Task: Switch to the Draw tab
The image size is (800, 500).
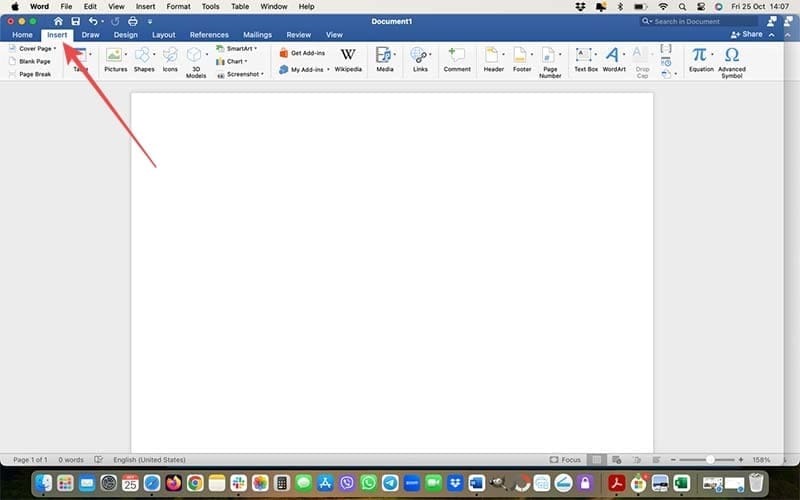Action: tap(90, 35)
